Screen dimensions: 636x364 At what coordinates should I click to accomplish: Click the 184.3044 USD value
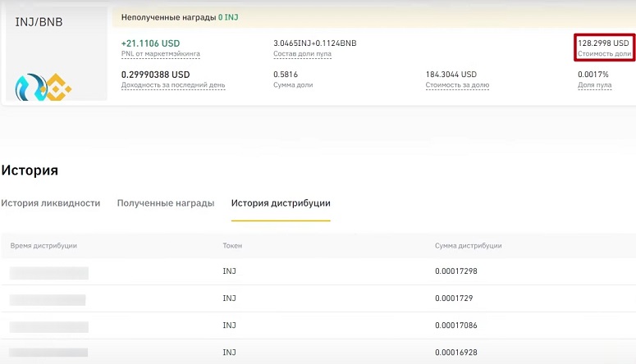tap(451, 75)
